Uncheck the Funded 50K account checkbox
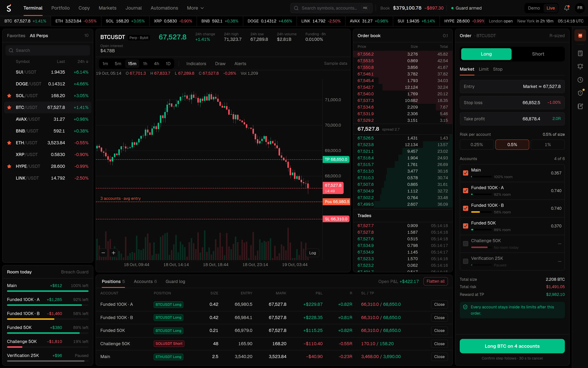 (466, 226)
